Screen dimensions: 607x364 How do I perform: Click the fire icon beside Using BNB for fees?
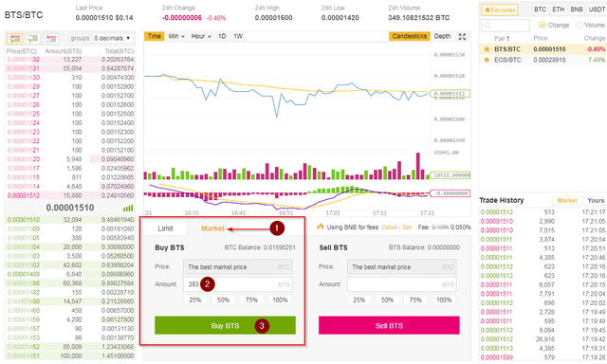tap(321, 227)
